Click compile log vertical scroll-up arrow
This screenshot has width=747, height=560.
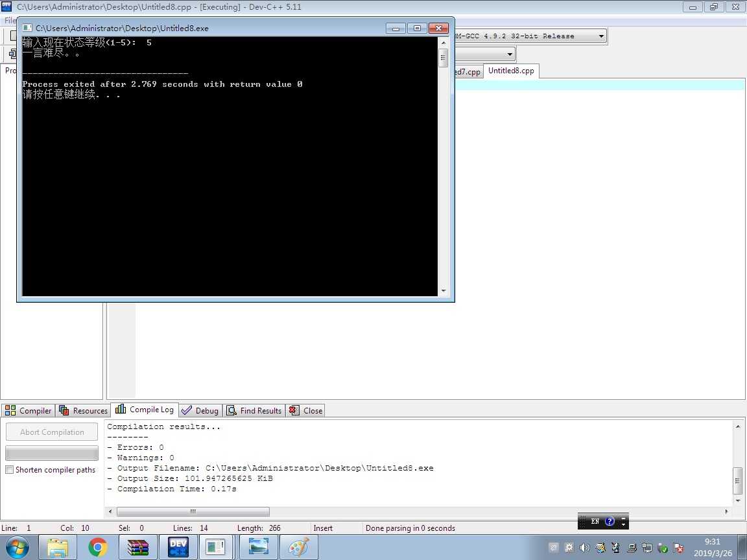coord(738,426)
